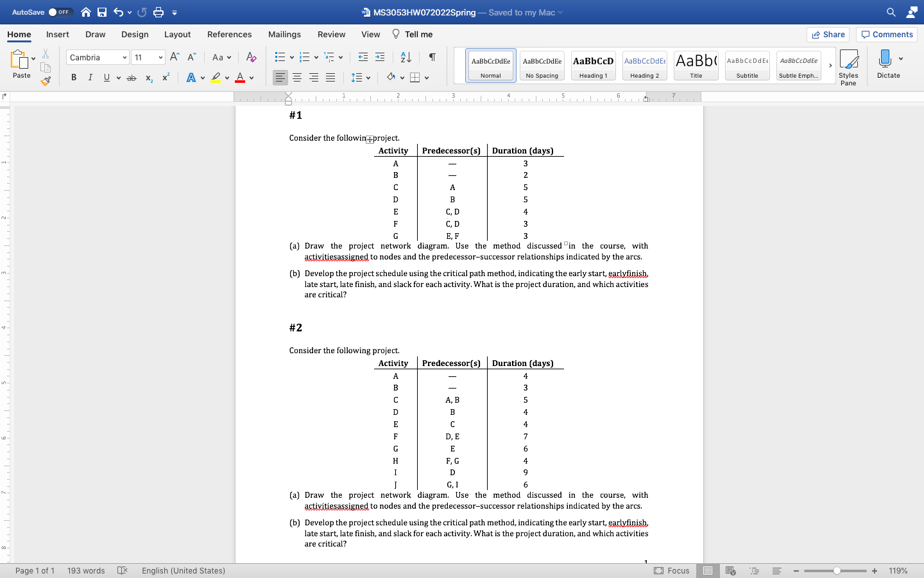924x578 pixels.
Task: Open the undo history dropdown arrow
Action: (130, 12)
